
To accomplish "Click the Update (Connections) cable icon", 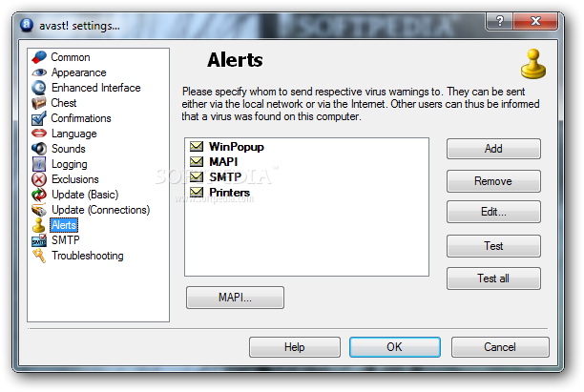I will (39, 210).
